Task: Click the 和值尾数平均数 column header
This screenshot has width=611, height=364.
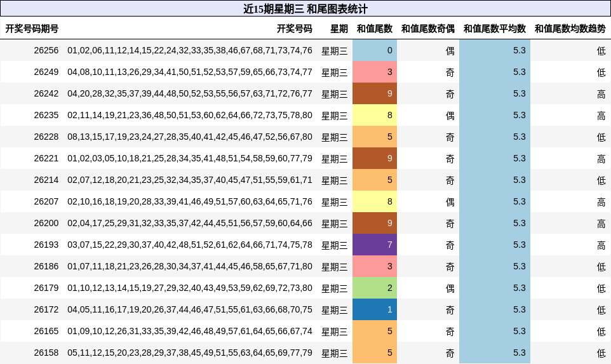Action: click(x=495, y=29)
